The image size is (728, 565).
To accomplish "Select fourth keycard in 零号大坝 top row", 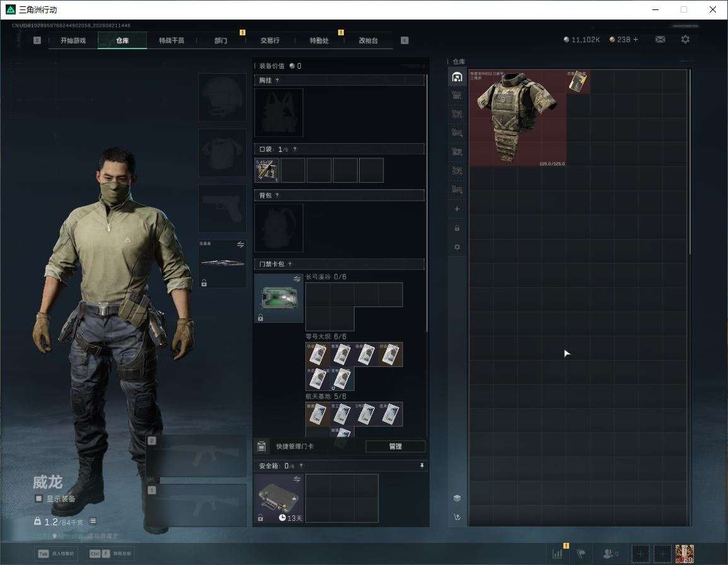I will pyautogui.click(x=390, y=354).
